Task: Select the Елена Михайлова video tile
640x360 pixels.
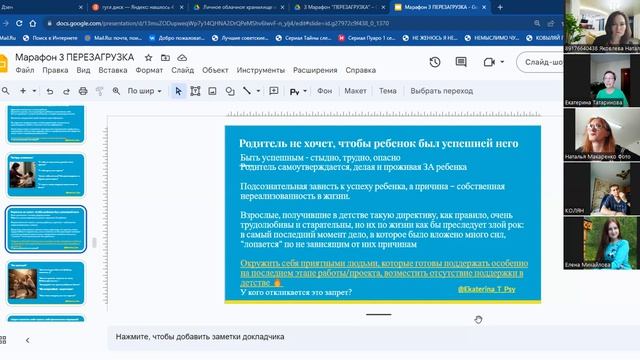Action: pos(602,242)
